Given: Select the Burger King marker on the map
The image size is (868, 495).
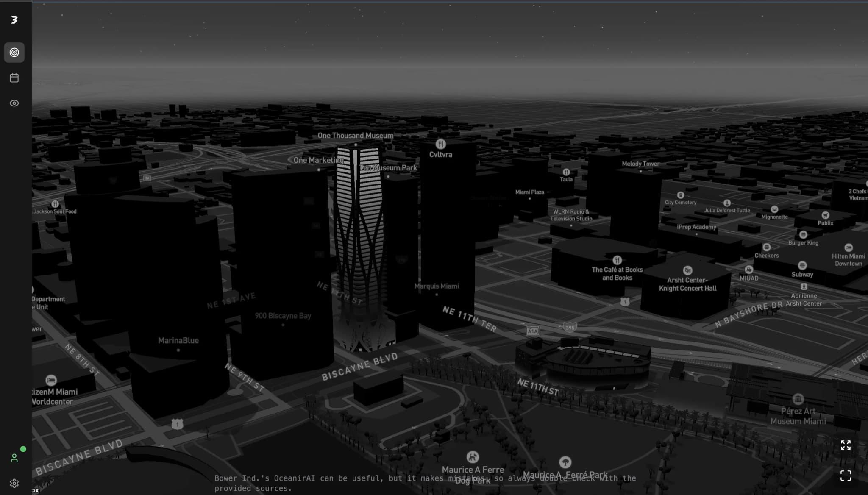Looking at the screenshot, I should pos(803,234).
